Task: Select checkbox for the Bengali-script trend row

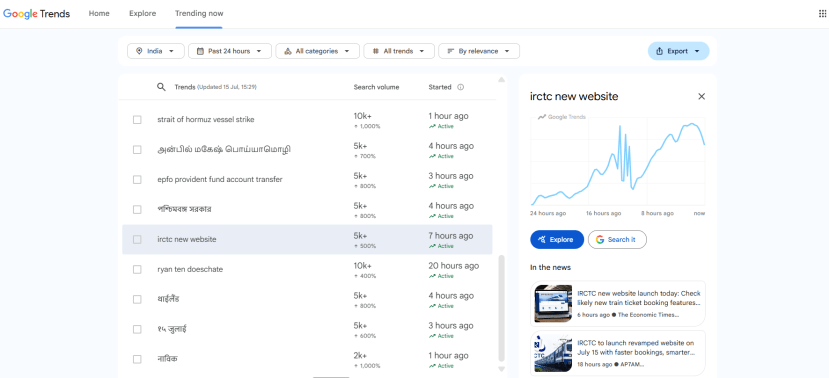Action: click(137, 210)
